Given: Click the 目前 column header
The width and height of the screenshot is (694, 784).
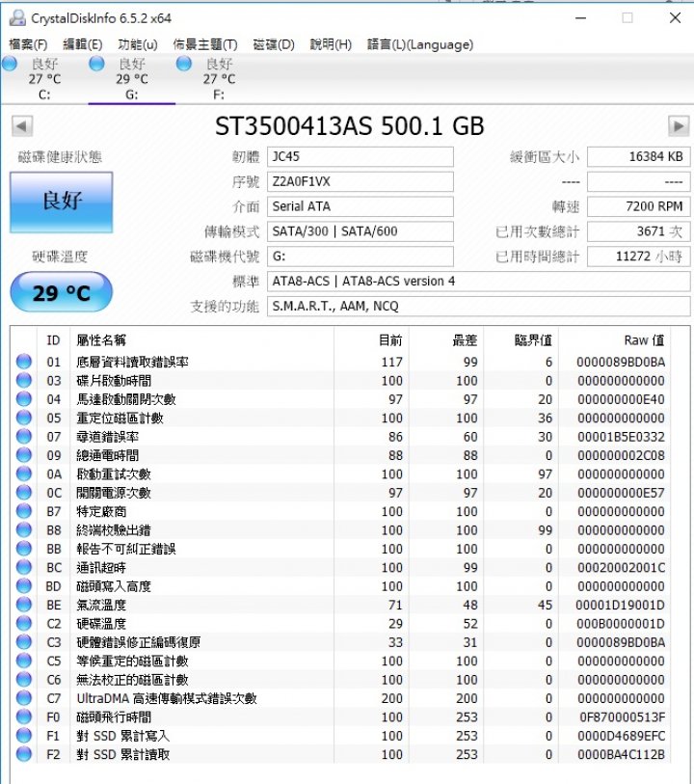Looking at the screenshot, I should [371, 340].
